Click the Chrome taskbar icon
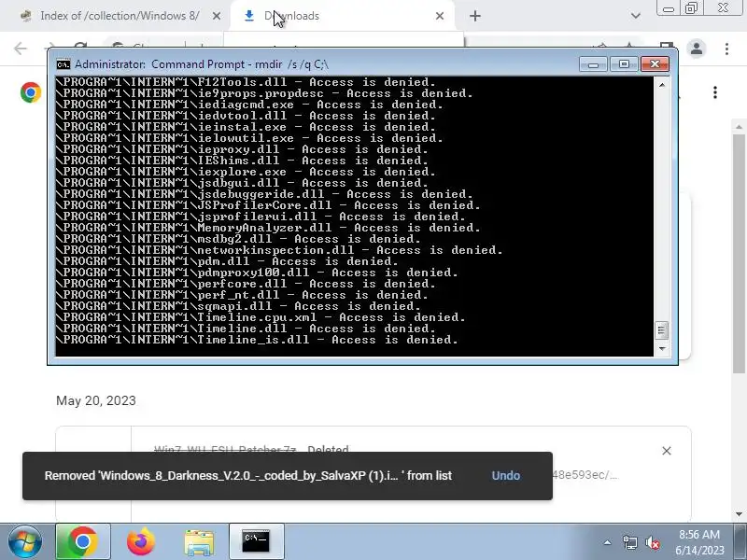The image size is (747, 560). pyautogui.click(x=83, y=542)
